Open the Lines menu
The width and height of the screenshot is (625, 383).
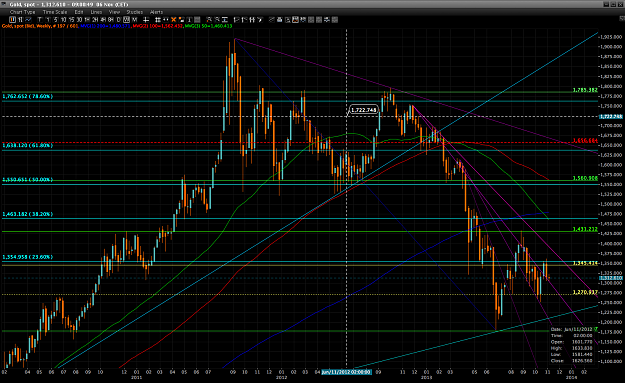[96, 12]
